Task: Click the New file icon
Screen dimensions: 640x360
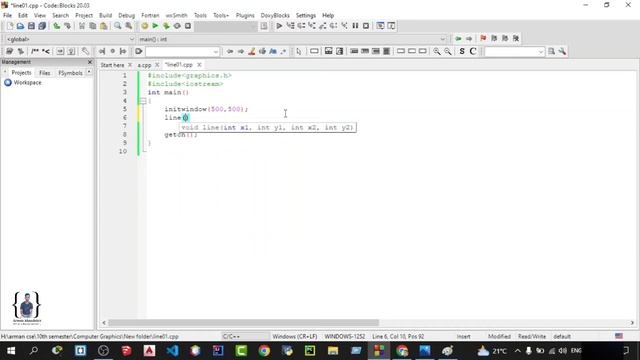Action: point(10,26)
